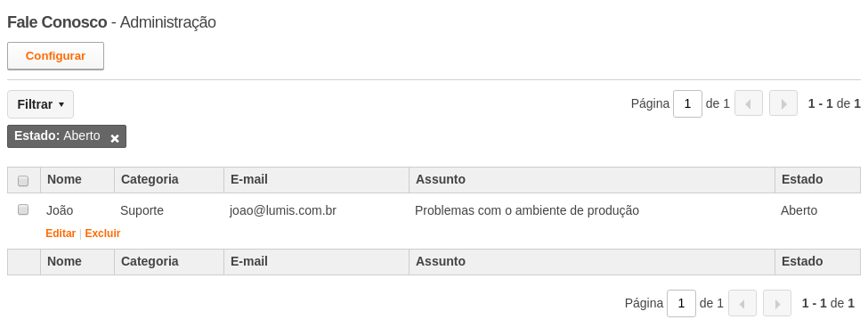The width and height of the screenshot is (868, 336).
Task: Remove the Estado: Aberto filter tag
Action: pos(115,139)
